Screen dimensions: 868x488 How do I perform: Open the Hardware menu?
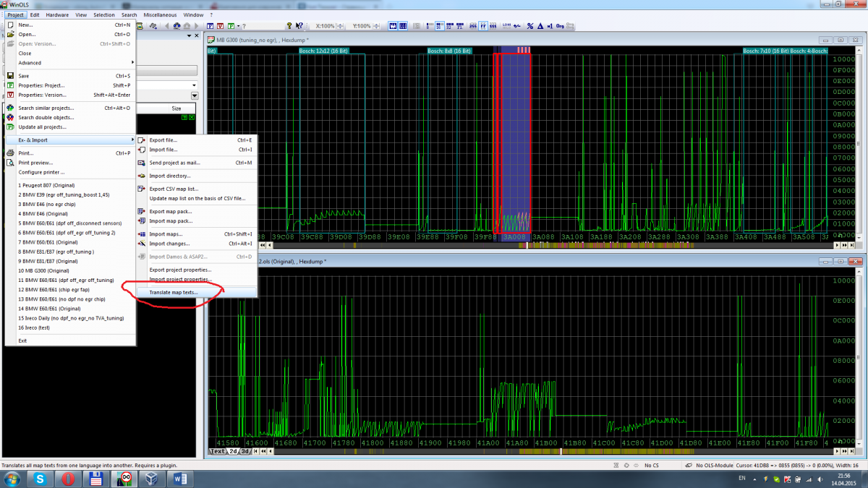click(57, 14)
